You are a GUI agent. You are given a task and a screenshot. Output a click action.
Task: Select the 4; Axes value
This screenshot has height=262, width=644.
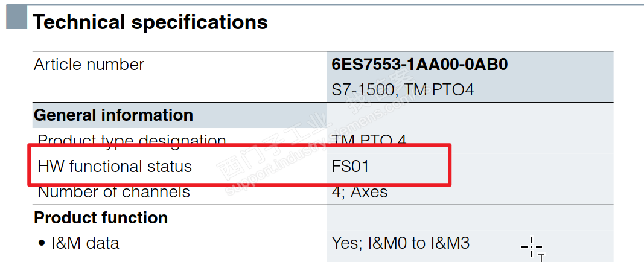coord(360,192)
